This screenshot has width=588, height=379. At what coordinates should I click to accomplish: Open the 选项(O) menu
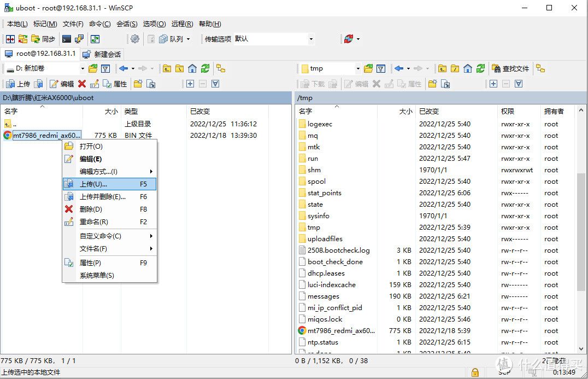click(154, 24)
